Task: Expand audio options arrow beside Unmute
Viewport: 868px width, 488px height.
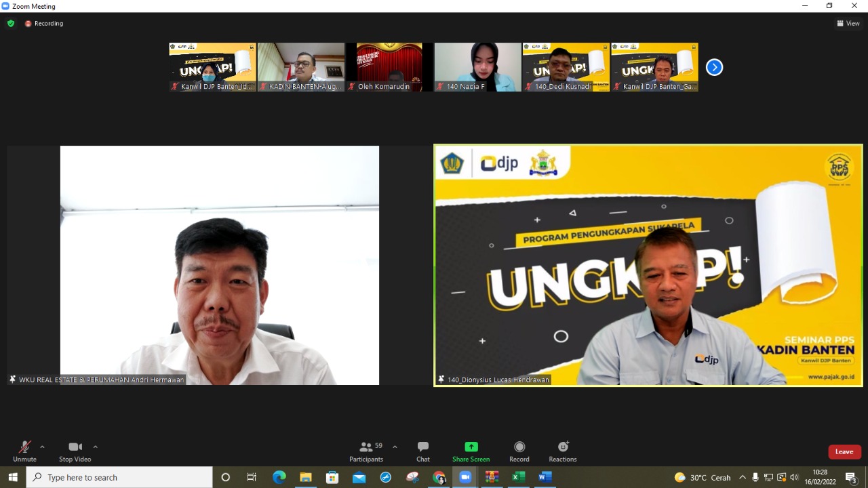Action: tap(42, 447)
